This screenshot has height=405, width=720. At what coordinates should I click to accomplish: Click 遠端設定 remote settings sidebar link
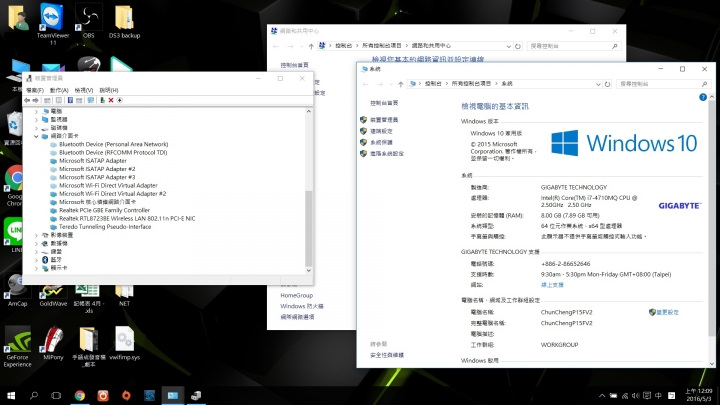(381, 131)
